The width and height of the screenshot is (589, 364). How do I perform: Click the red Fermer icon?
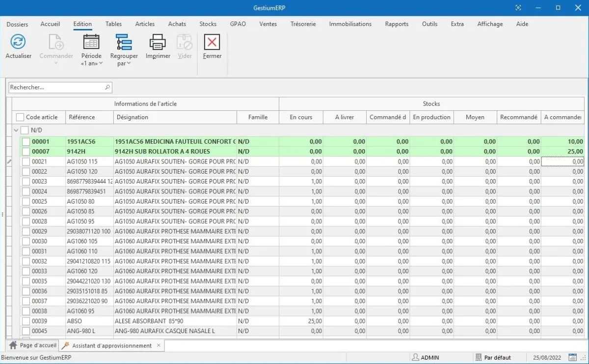tap(212, 42)
